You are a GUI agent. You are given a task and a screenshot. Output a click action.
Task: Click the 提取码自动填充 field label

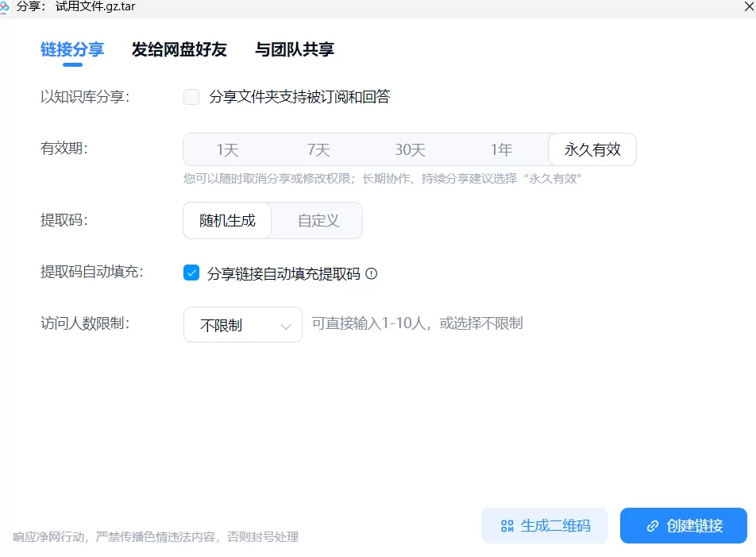click(x=92, y=272)
